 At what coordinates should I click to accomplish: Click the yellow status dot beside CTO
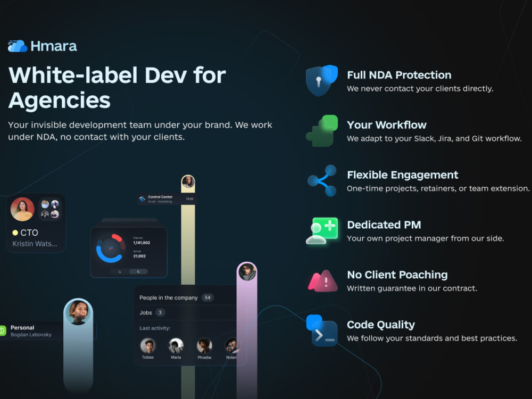click(x=15, y=233)
